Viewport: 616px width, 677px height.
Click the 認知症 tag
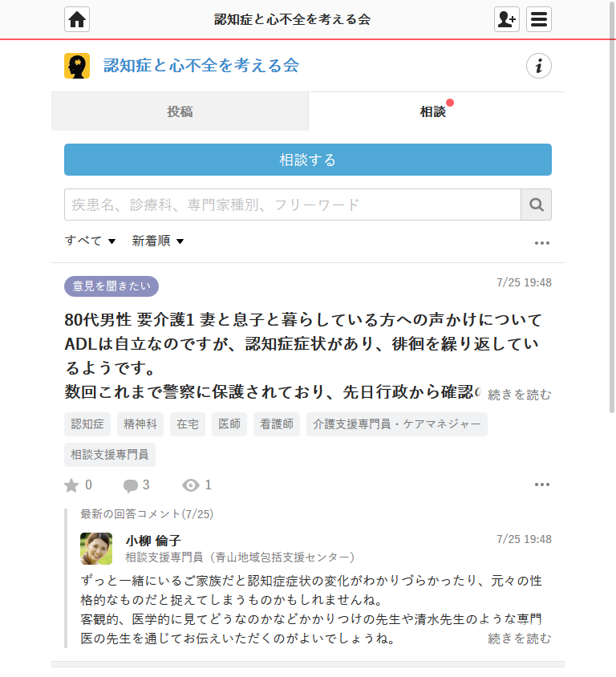(87, 424)
